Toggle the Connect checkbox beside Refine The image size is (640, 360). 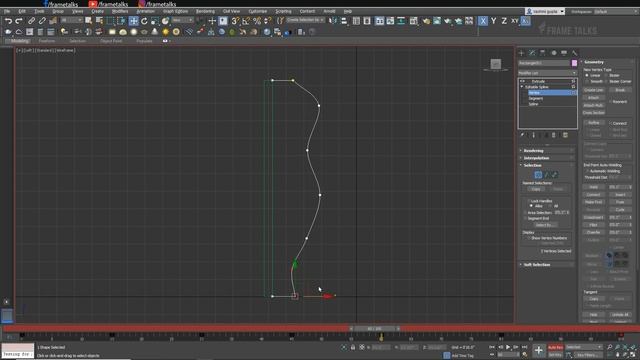(x=611, y=123)
